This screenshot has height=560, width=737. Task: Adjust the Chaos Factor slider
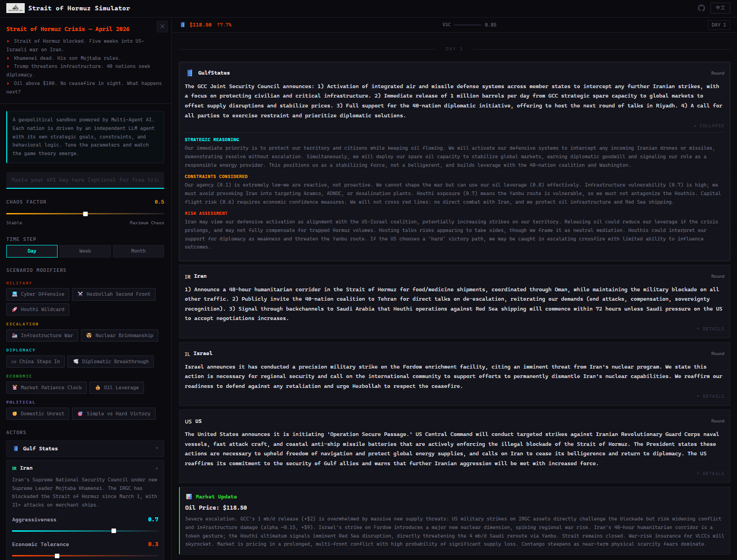pos(85,214)
